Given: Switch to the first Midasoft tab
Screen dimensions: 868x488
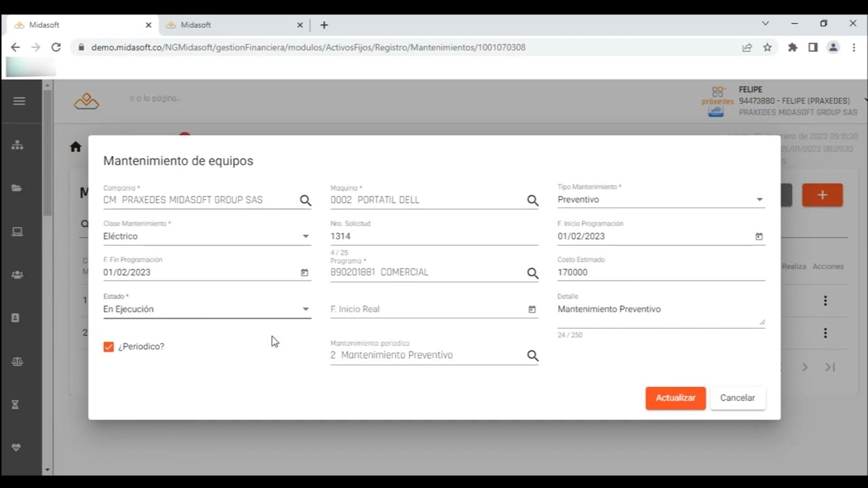Looking at the screenshot, I should click(x=81, y=24).
